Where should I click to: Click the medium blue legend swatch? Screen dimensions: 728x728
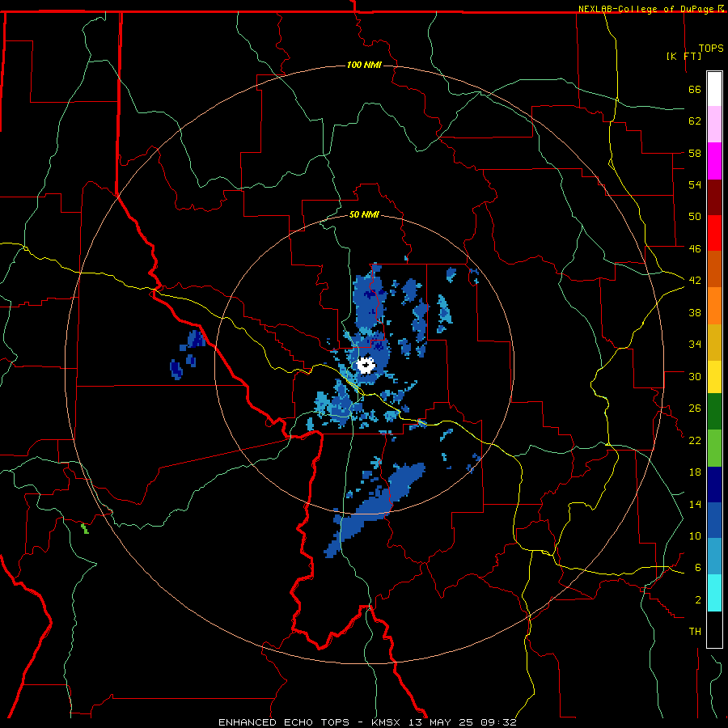[x=714, y=520]
